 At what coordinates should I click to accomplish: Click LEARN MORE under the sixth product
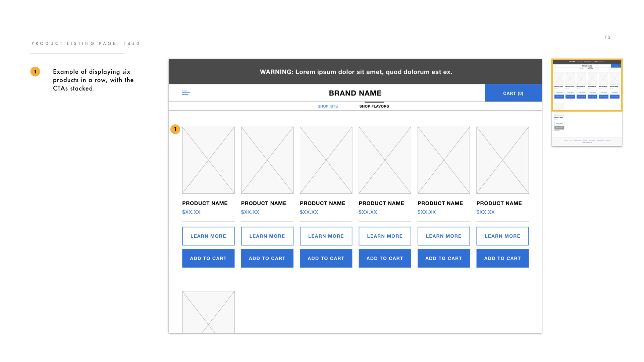[x=502, y=236]
